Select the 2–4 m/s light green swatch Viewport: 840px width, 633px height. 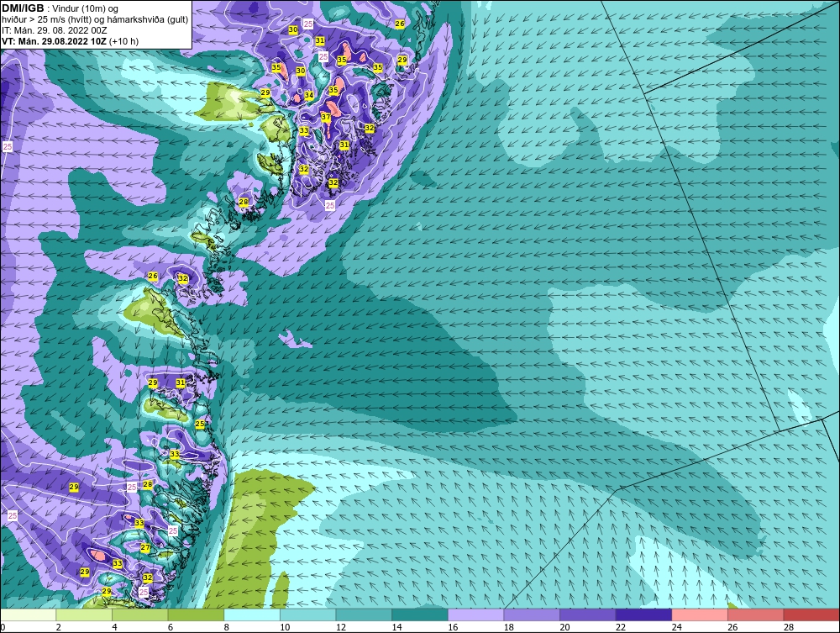[84, 615]
